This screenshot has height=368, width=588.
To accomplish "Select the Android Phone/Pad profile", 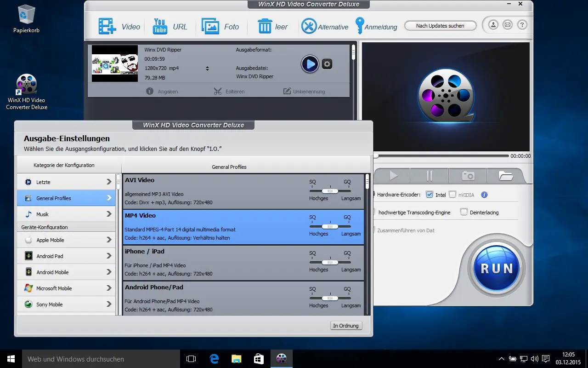I will [x=243, y=298].
